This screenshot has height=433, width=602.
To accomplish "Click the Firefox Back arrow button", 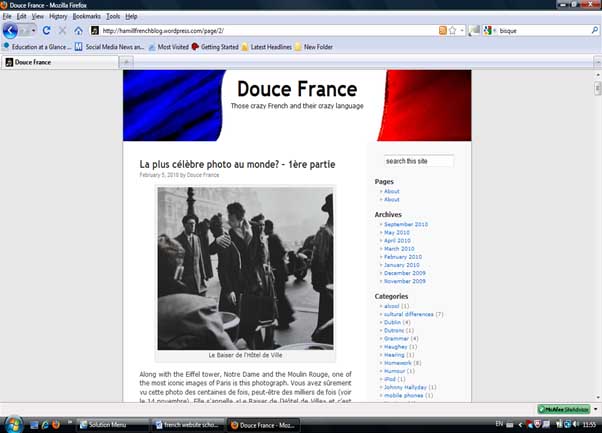I will 10,31.
